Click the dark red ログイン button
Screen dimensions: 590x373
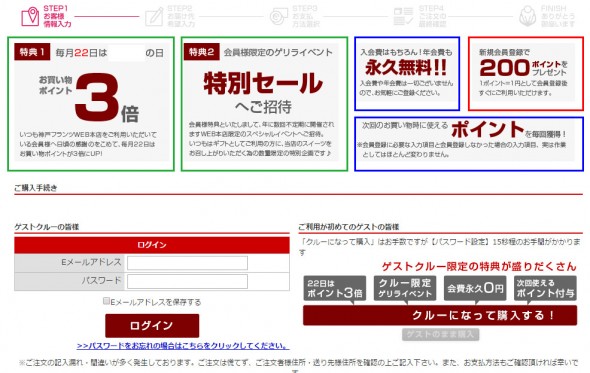click(x=152, y=326)
